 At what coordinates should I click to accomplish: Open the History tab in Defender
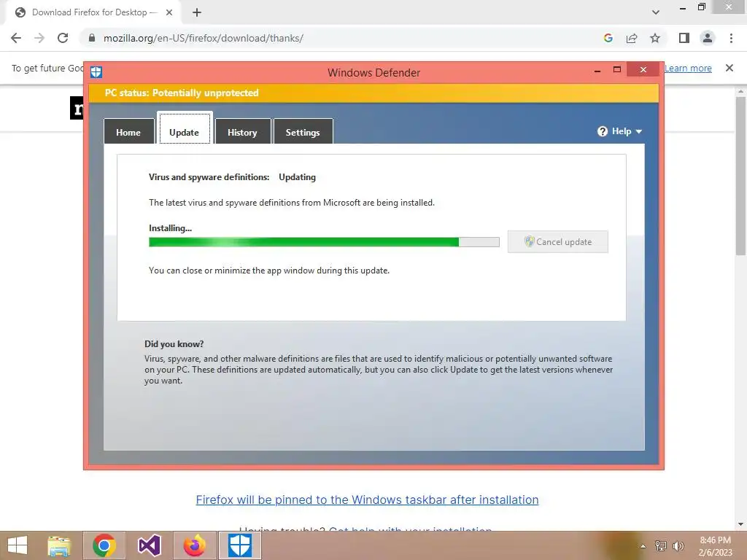[242, 131]
